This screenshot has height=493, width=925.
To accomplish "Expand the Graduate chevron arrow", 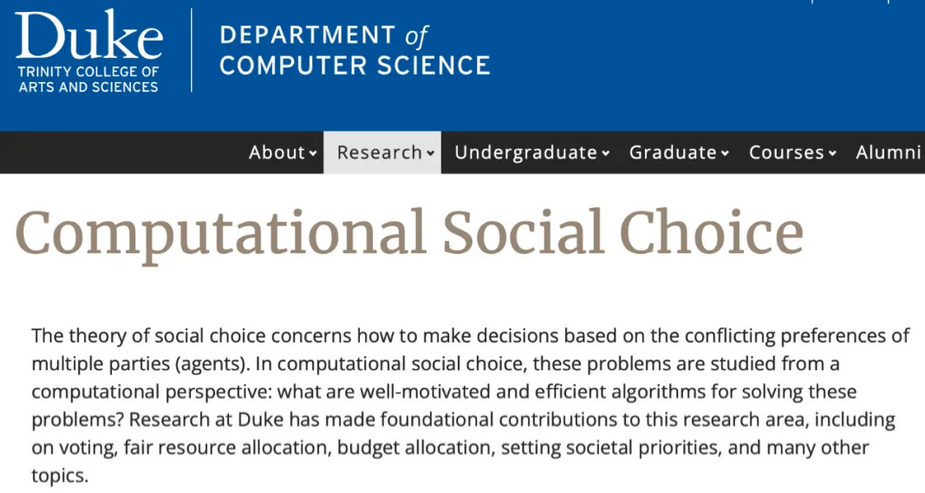I will [x=725, y=153].
